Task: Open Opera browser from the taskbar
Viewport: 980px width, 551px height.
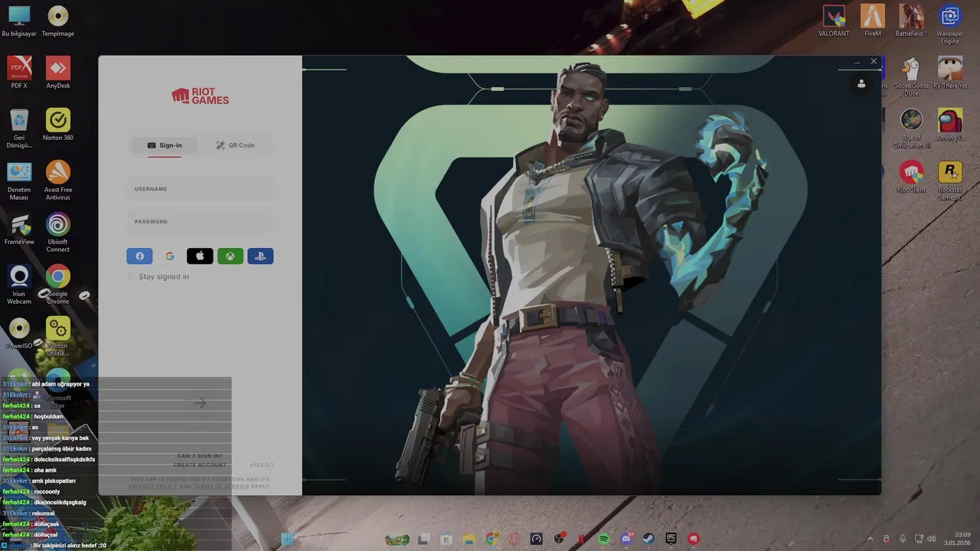Action: (x=514, y=540)
